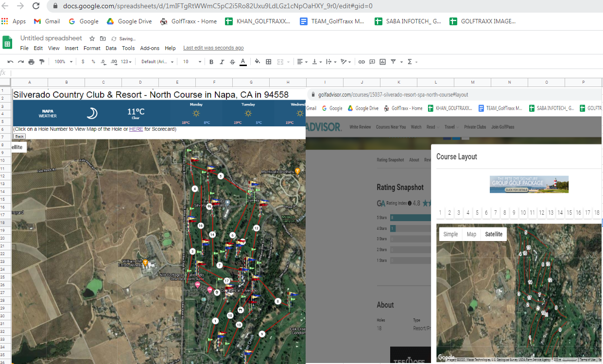Open the Functions sigma dropdown
Screen dimensions: 603x364
[x=413, y=62]
